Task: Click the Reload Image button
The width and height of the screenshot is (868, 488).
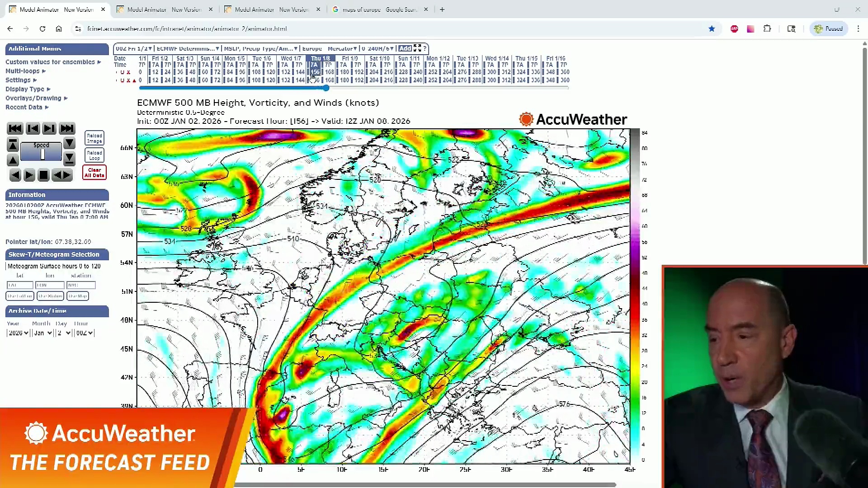Action: click(94, 138)
